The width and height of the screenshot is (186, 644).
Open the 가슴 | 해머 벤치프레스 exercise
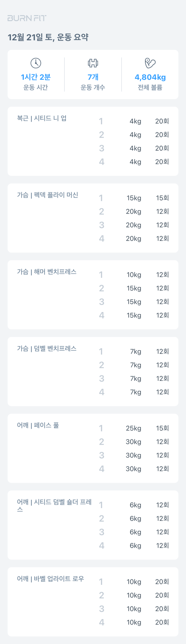tap(47, 272)
